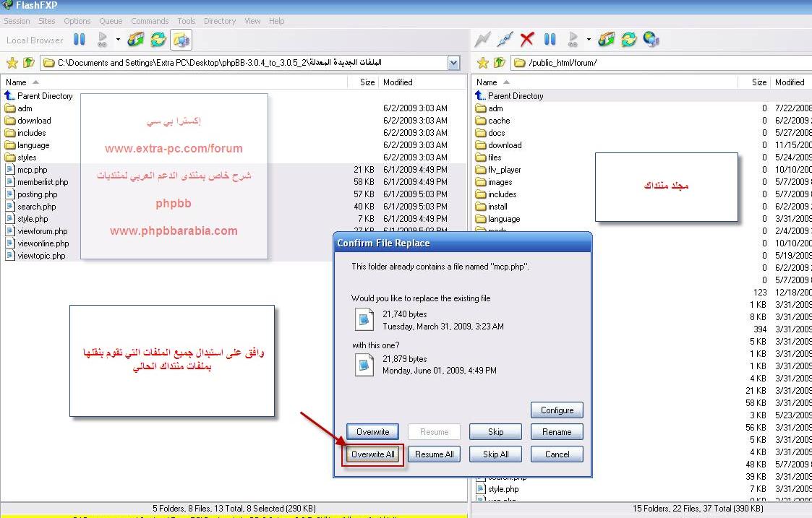The height and width of the screenshot is (518, 812).
Task: Open the Directory menu
Action: [x=220, y=21]
